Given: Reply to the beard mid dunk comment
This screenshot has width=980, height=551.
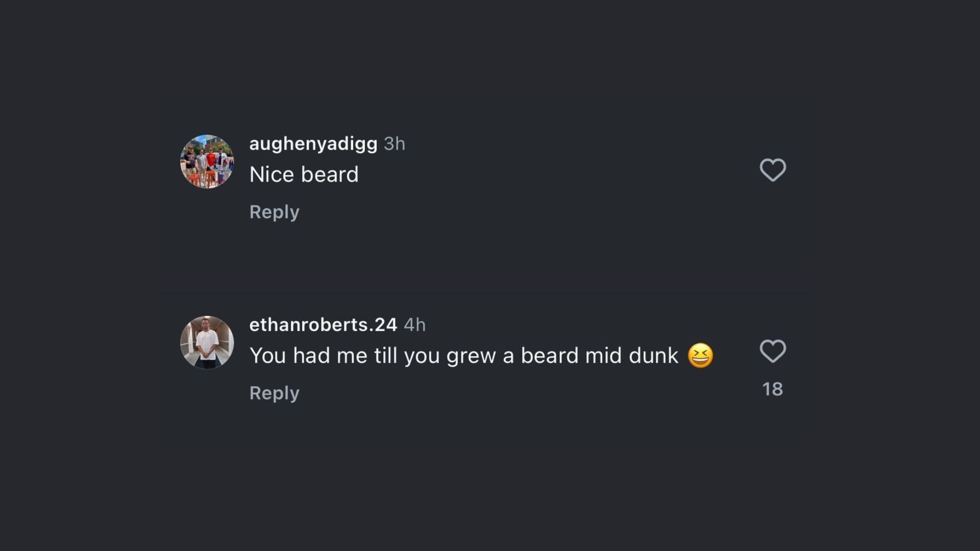Looking at the screenshot, I should coord(274,393).
